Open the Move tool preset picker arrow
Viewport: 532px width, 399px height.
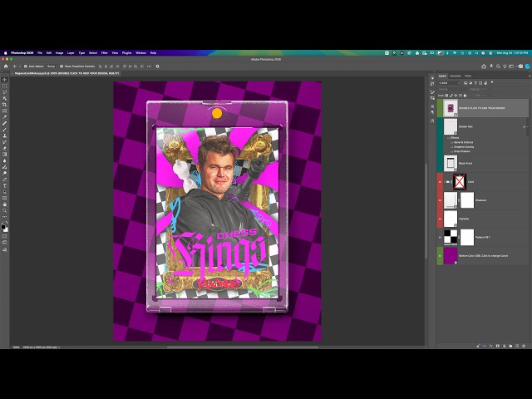(20, 66)
